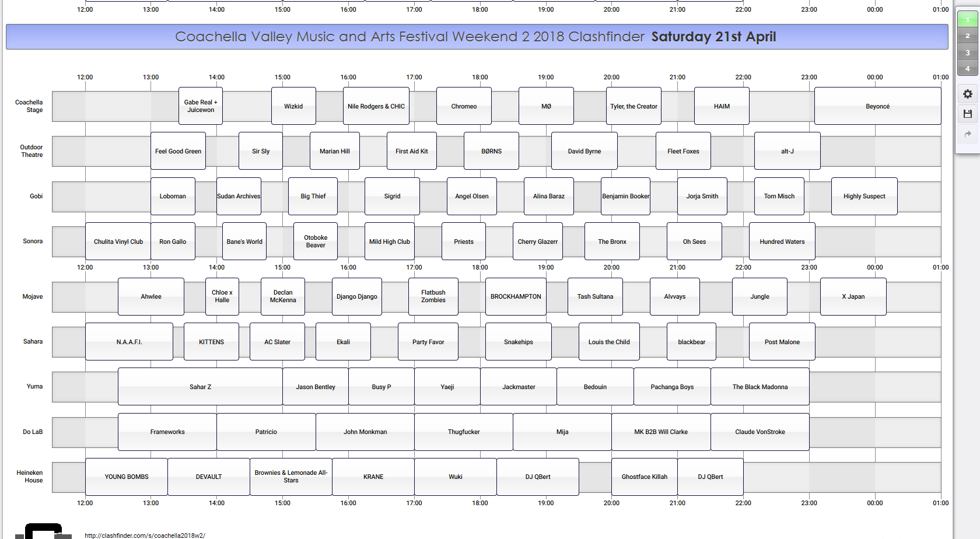Select the David Byrne set
This screenshot has width=980, height=539.
(x=584, y=151)
